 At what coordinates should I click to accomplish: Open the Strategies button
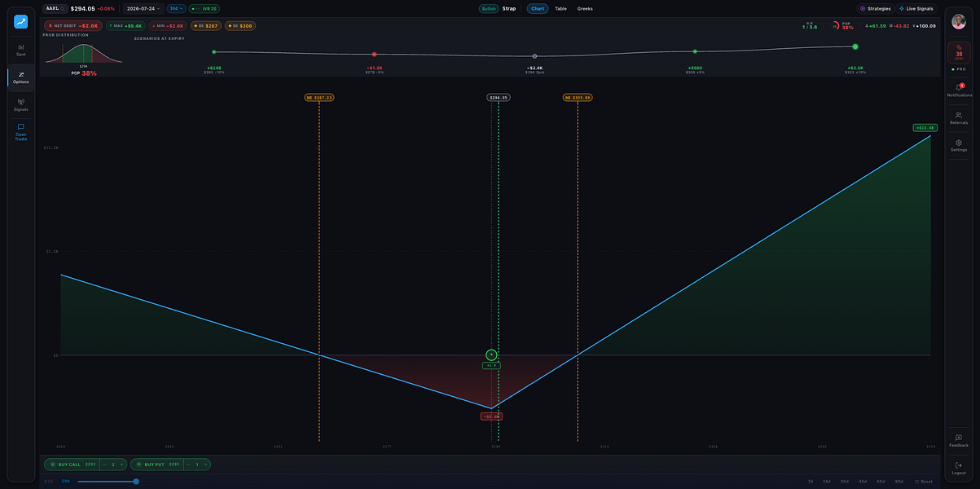pyautogui.click(x=876, y=8)
